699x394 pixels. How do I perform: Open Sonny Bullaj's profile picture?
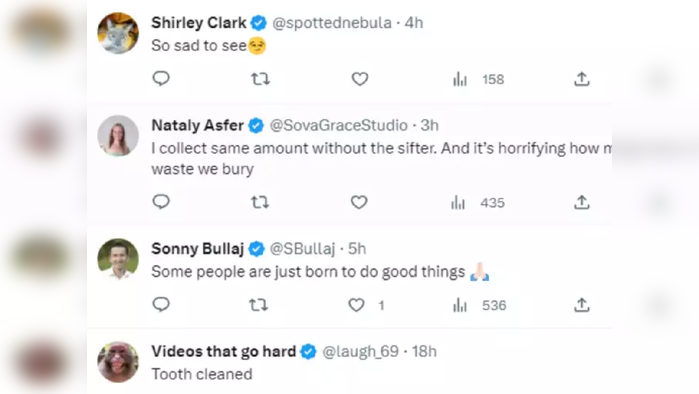[x=118, y=259]
